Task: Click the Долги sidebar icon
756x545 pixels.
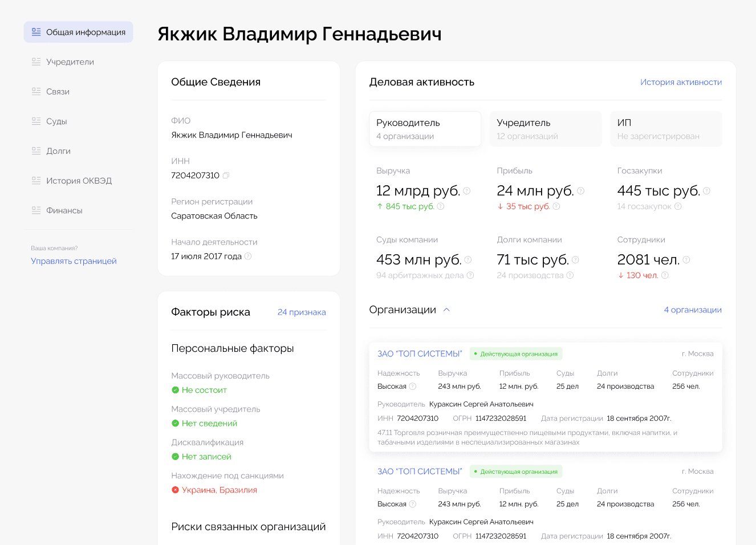Action: [x=36, y=151]
